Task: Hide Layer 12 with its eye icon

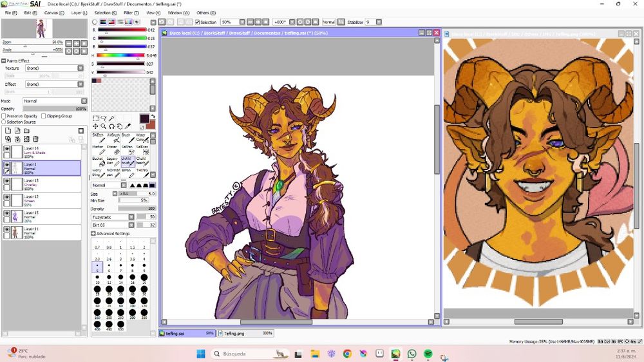Action: (x=7, y=197)
